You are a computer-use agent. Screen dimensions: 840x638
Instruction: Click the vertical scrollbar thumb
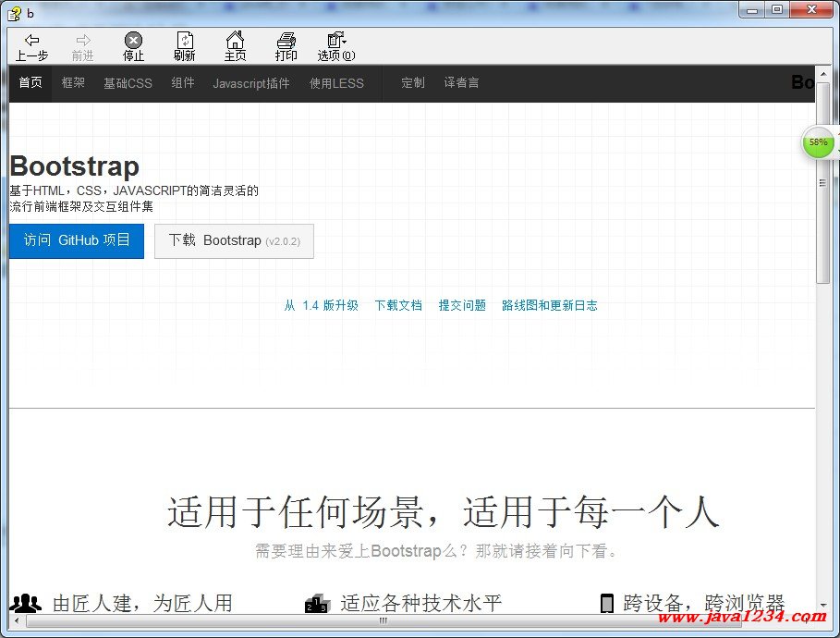[823, 183]
